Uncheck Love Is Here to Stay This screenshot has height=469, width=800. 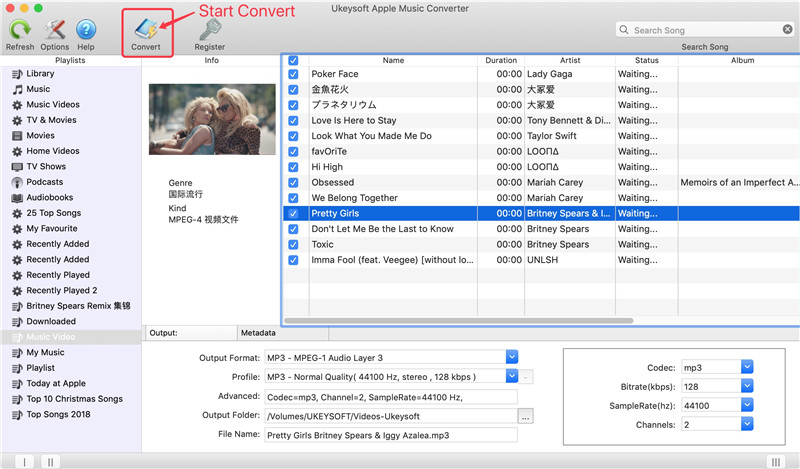[x=293, y=120]
